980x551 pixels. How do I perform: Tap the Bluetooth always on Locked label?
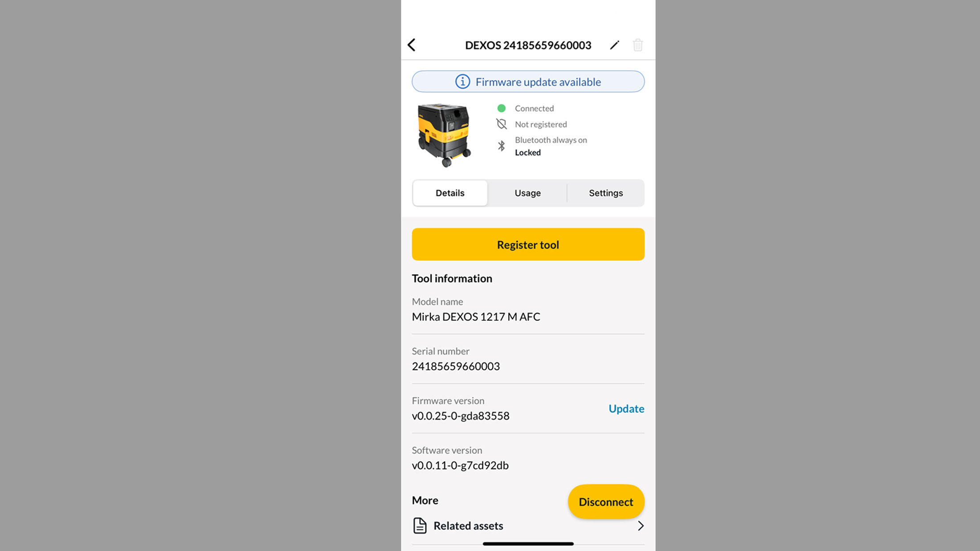click(551, 146)
